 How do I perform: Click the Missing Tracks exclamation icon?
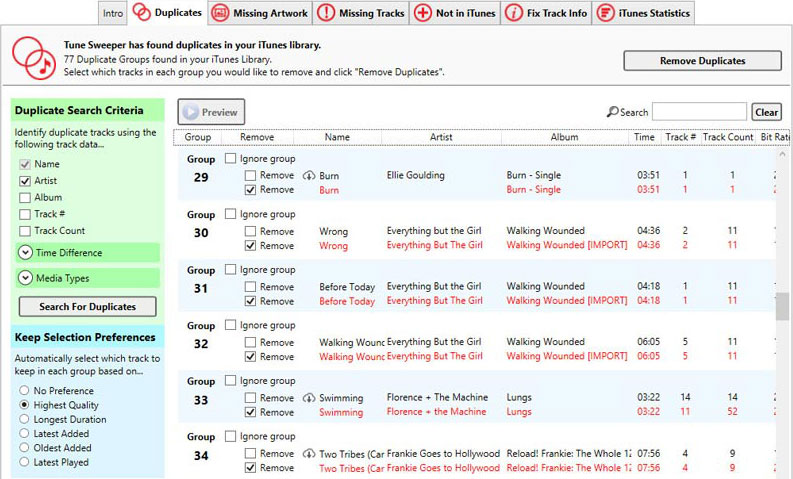[326, 13]
